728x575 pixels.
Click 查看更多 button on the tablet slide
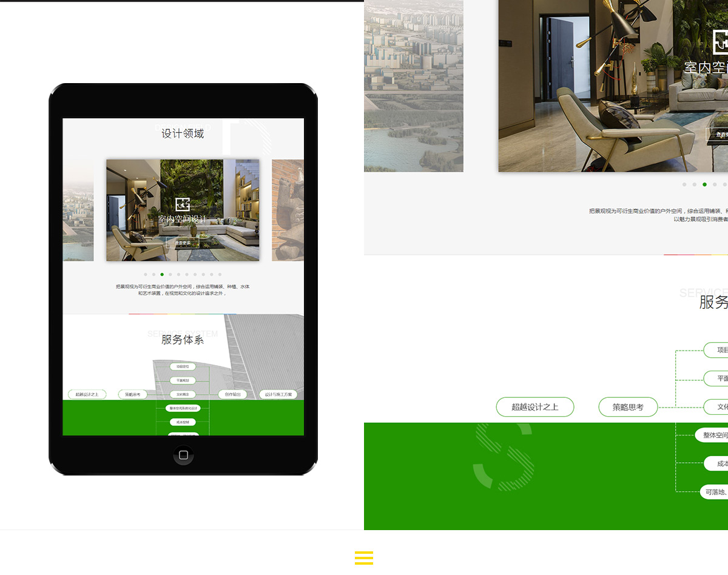pyautogui.click(x=183, y=243)
